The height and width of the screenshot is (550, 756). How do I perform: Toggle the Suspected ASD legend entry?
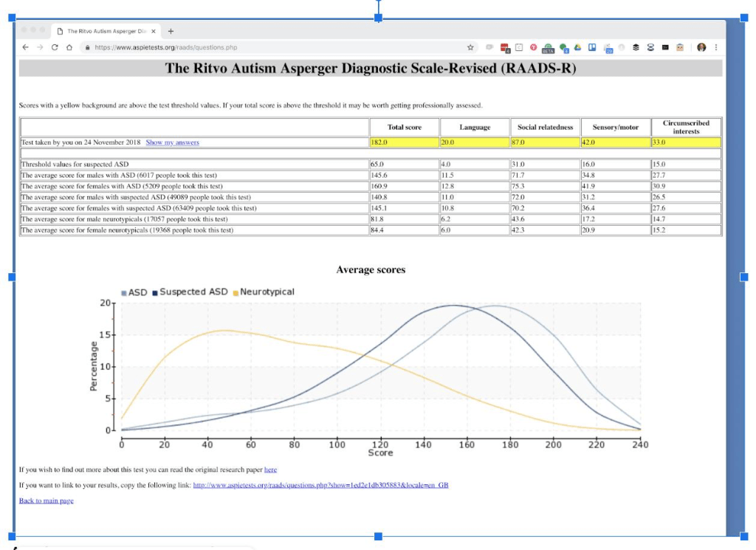[x=190, y=292]
